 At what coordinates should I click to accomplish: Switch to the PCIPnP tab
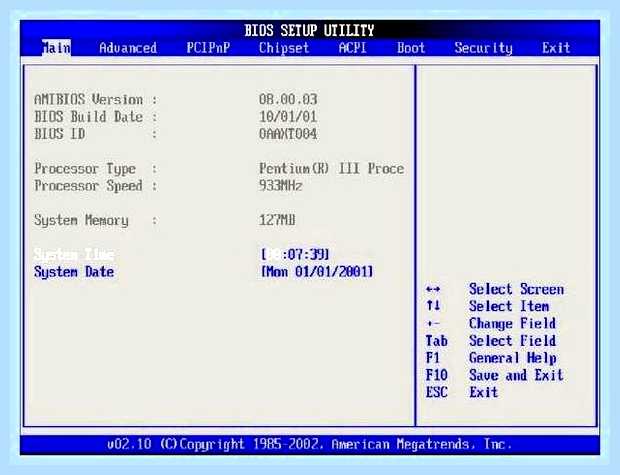click(x=208, y=48)
